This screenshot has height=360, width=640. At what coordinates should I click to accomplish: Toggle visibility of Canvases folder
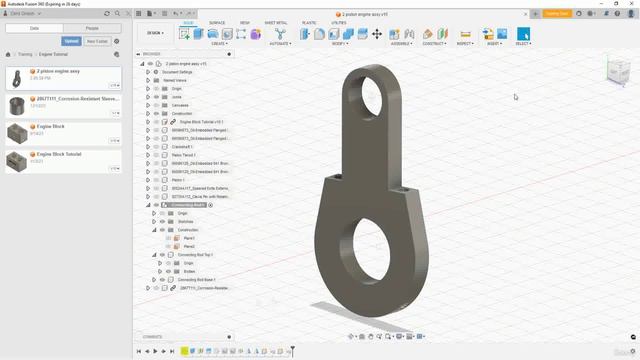pos(156,105)
